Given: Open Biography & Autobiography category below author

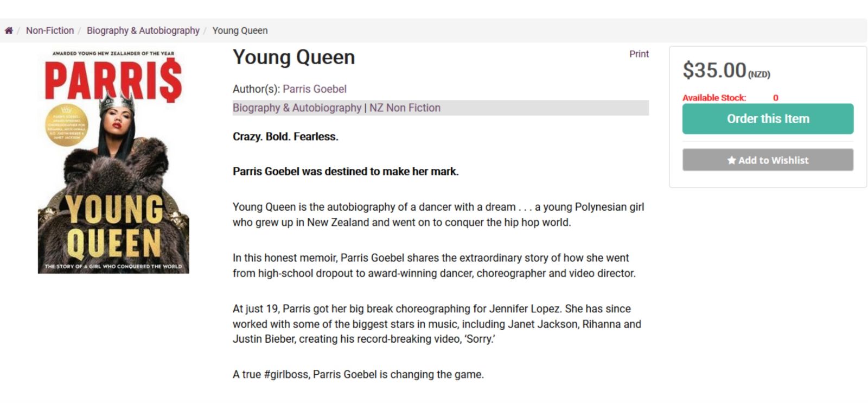Looking at the screenshot, I should click(297, 108).
